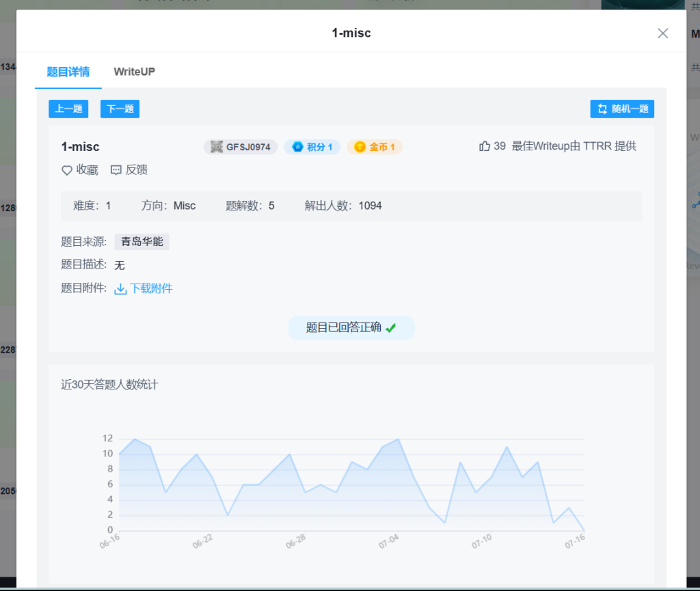Screen dimensions: 700x591
Task: Select the 题目详情 tab
Action: tap(68, 72)
